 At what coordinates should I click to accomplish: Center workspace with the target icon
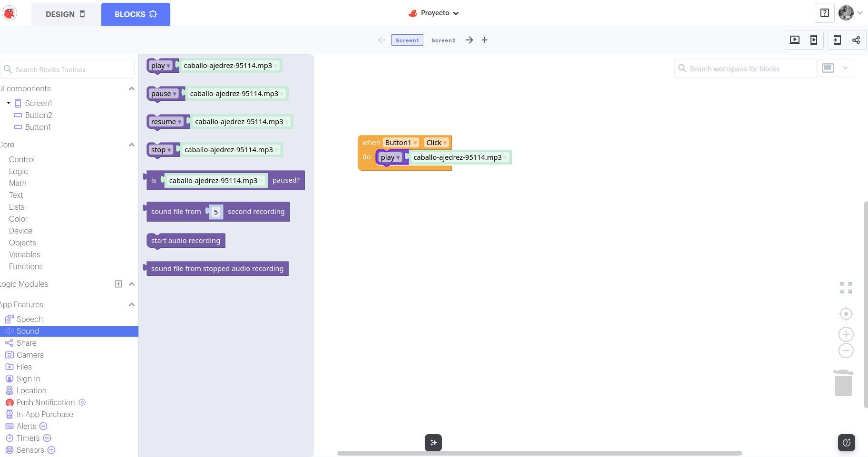point(846,314)
